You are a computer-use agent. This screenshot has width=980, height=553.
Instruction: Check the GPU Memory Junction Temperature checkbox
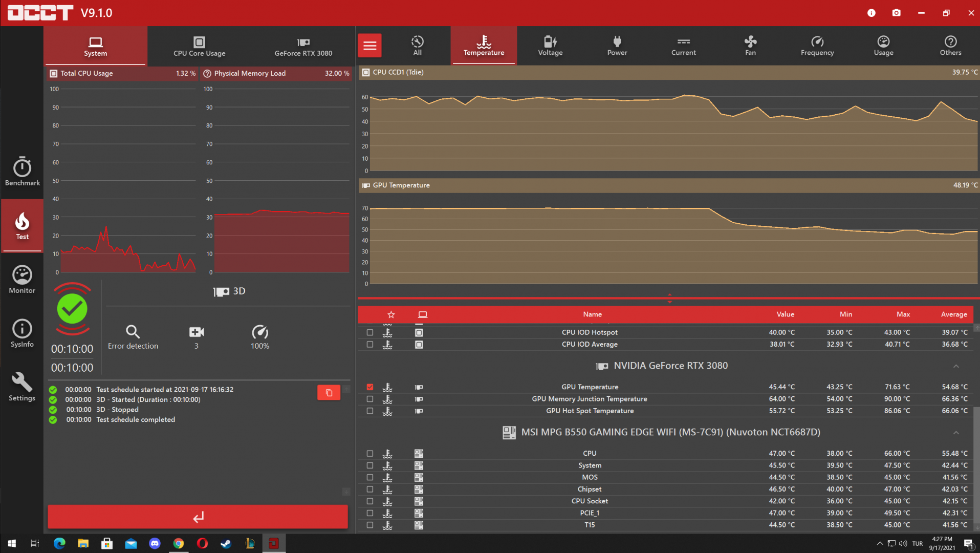click(x=370, y=399)
